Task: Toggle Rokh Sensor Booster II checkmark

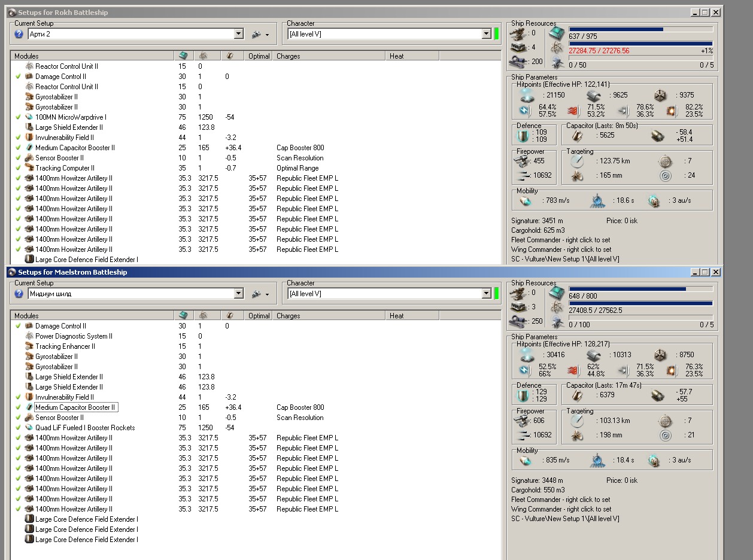Action: (x=18, y=158)
